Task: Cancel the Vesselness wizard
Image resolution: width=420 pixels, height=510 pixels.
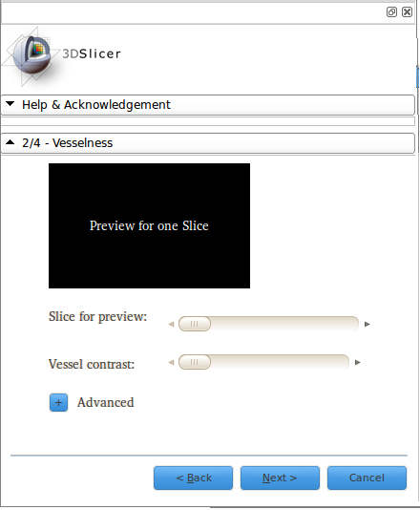Action: pos(367,478)
